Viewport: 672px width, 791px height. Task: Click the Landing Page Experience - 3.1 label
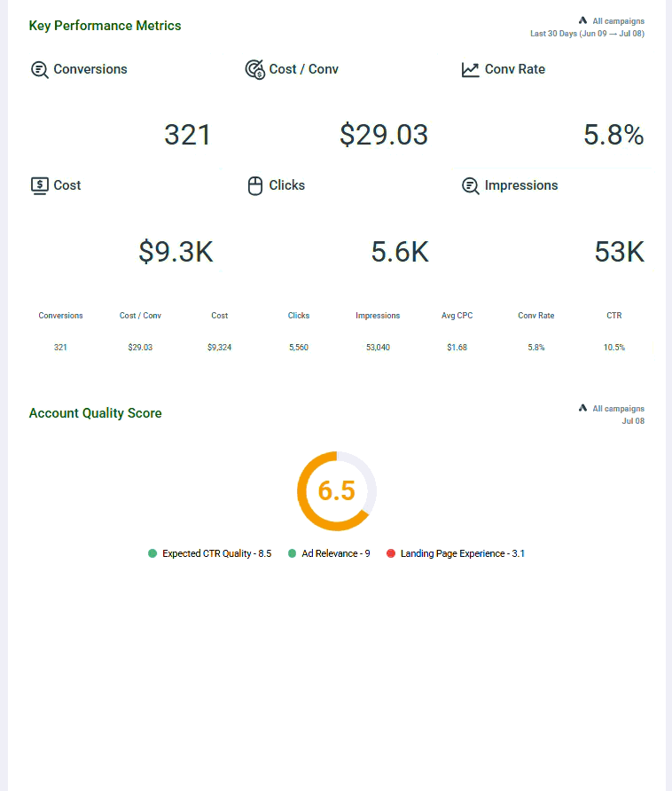coord(463,554)
